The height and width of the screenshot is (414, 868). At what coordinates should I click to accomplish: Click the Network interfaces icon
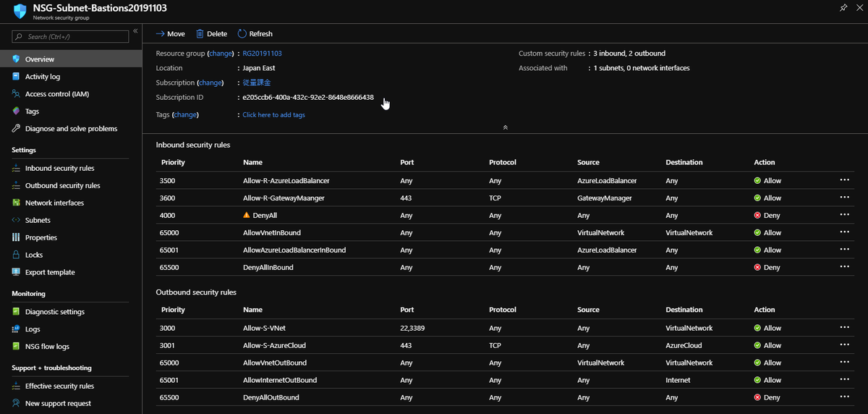point(17,203)
